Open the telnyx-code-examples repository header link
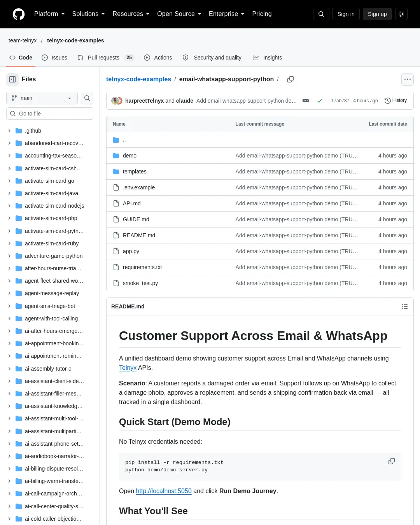 75,40
